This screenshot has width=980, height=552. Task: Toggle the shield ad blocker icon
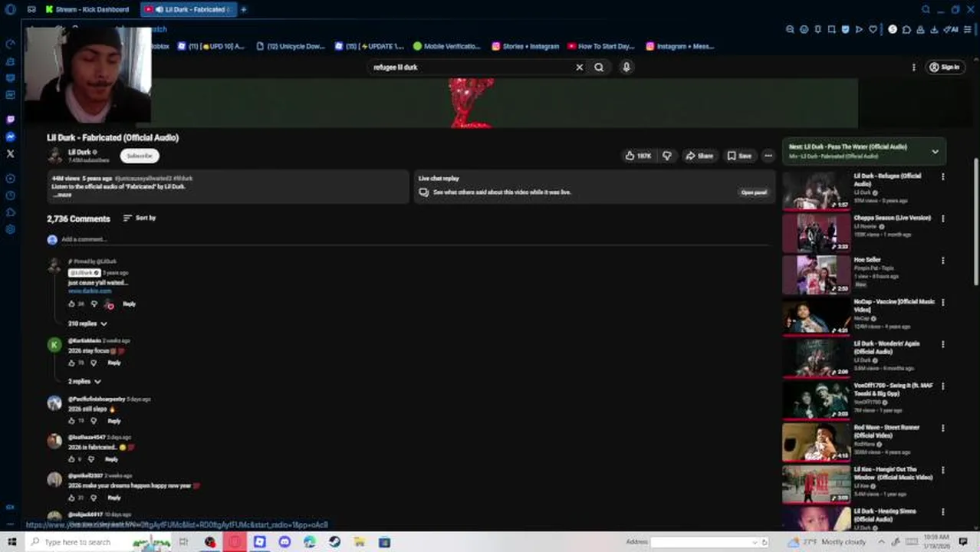pyautogui.click(x=846, y=29)
